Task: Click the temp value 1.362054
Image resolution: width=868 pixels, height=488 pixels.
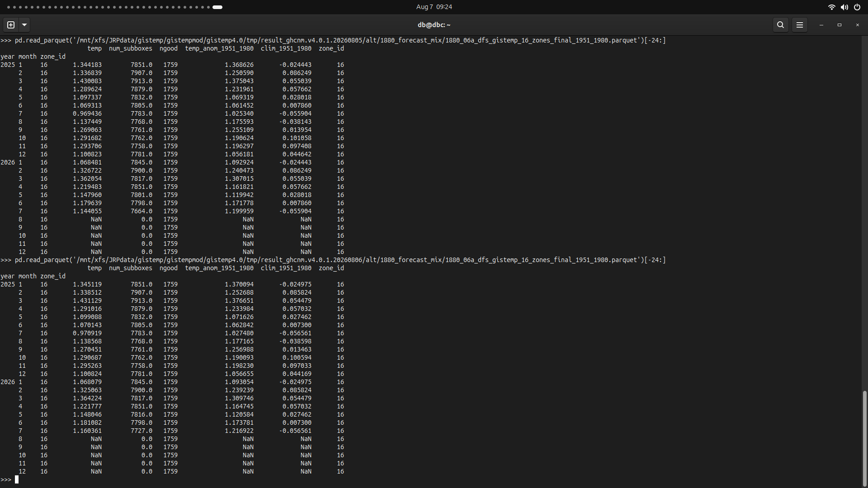Action: point(87,178)
